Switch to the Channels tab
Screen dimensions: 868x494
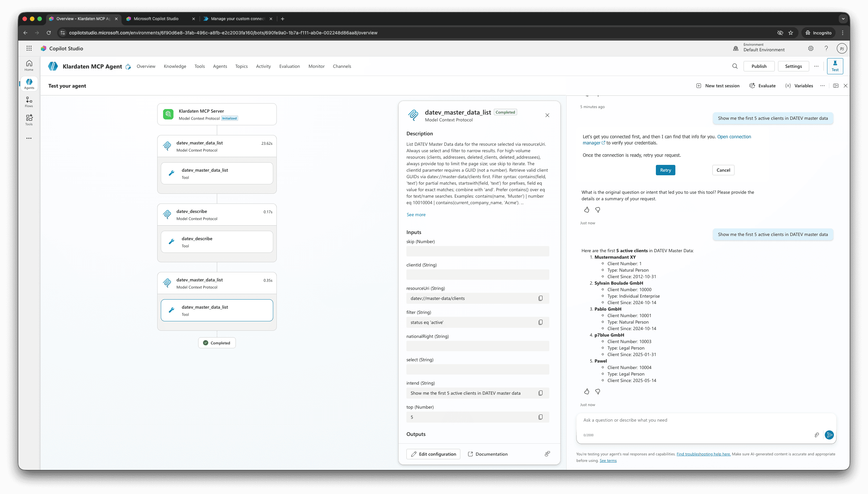click(x=342, y=66)
